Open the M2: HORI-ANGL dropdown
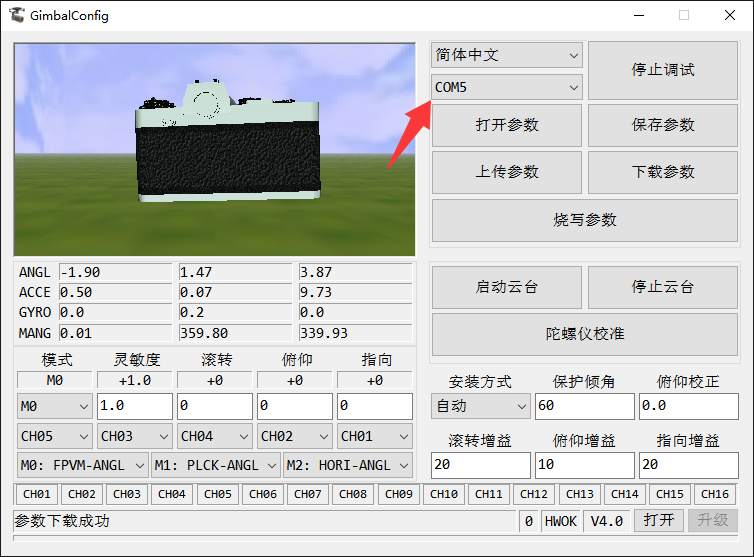The image size is (754, 557). click(348, 465)
